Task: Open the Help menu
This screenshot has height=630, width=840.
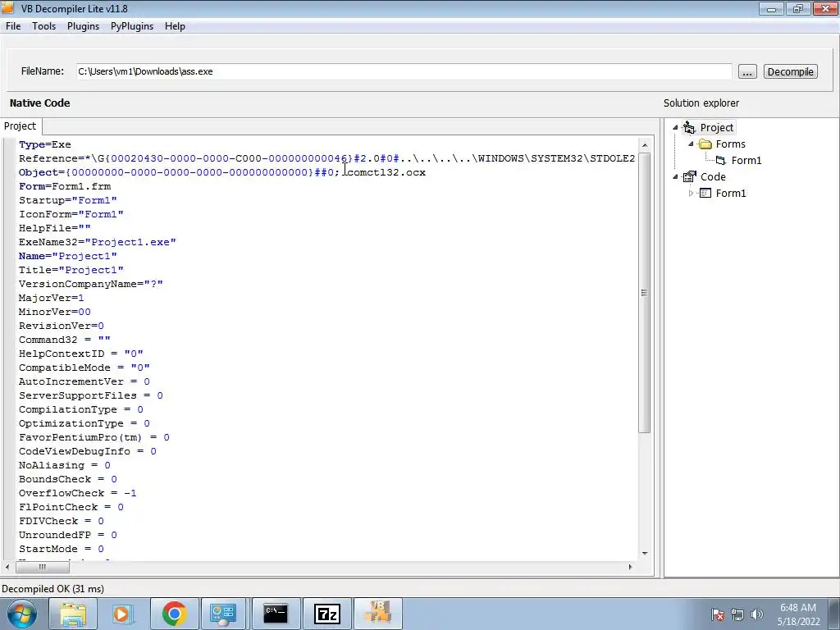Action: pyautogui.click(x=175, y=26)
